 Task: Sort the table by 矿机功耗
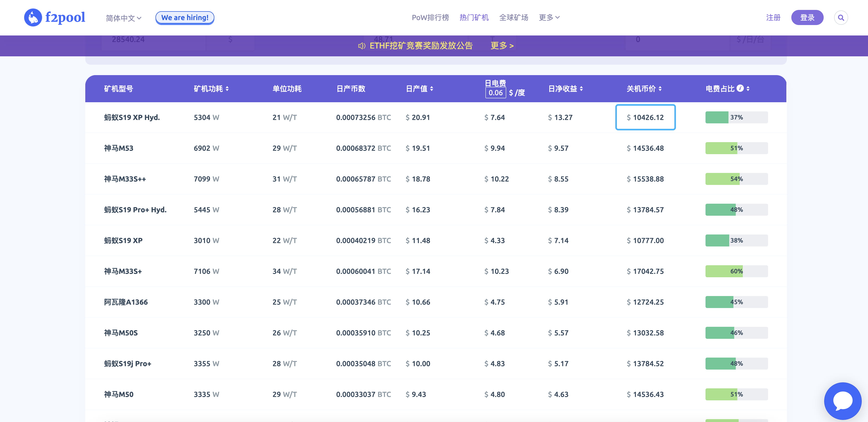click(227, 89)
